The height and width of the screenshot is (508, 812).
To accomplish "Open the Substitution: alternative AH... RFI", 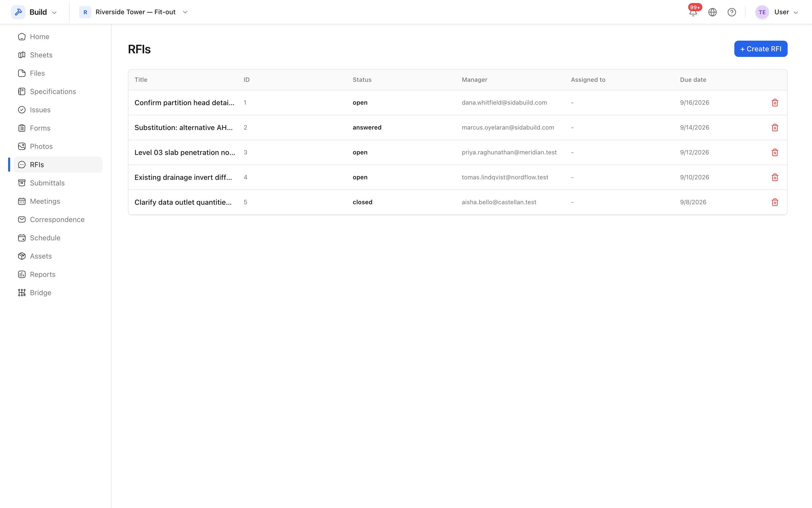I will click(x=183, y=128).
